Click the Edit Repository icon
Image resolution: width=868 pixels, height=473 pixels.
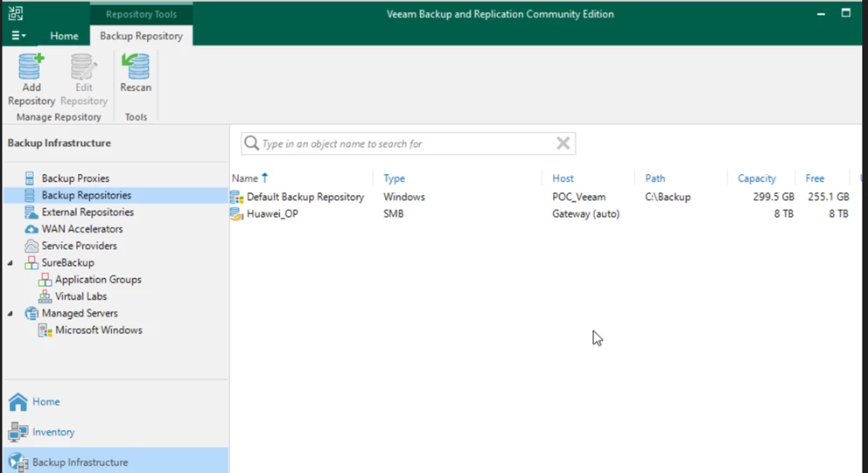[84, 66]
